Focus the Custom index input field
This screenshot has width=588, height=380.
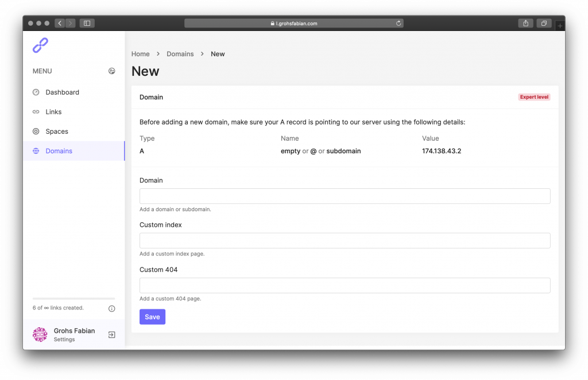345,241
